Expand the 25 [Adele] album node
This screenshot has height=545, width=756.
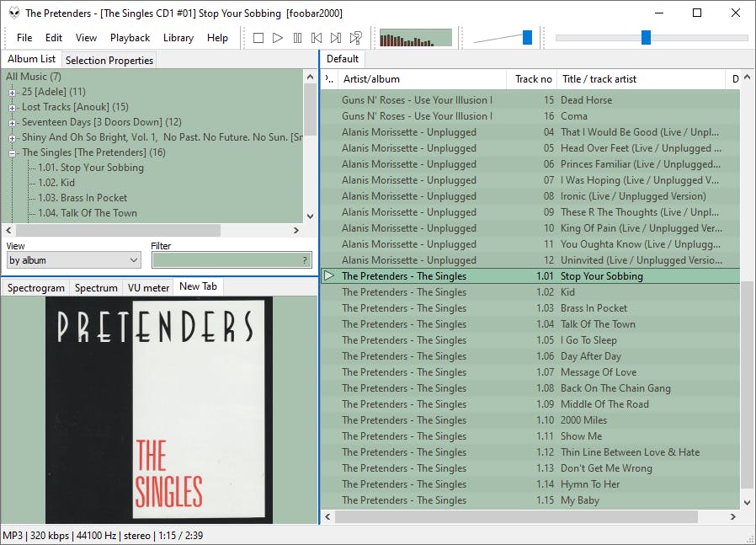point(12,92)
